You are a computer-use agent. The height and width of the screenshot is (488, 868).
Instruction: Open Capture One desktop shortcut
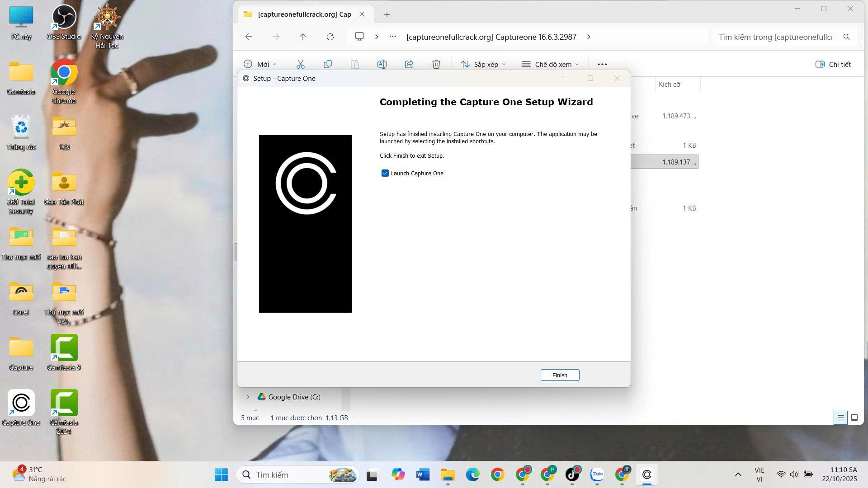click(x=21, y=403)
